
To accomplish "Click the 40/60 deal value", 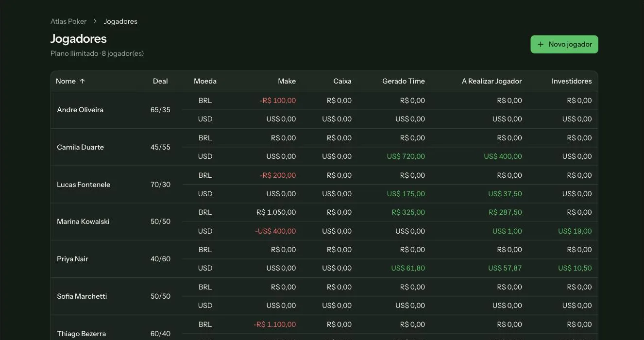I will point(160,259).
